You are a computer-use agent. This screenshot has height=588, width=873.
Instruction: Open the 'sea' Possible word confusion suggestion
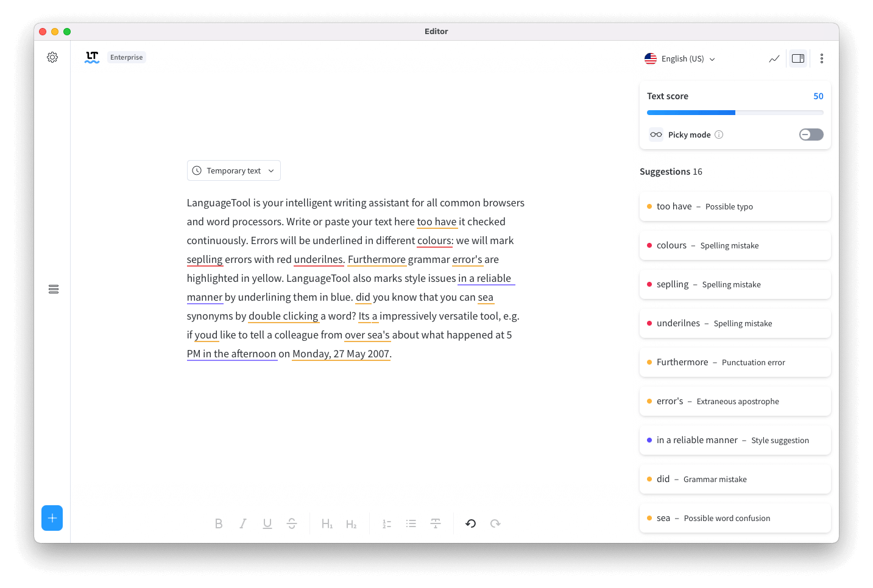(x=735, y=518)
